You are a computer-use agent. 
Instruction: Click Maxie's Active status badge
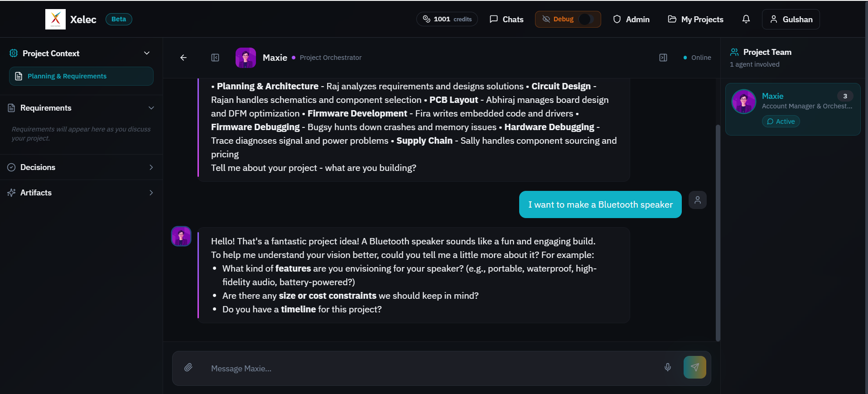click(780, 122)
